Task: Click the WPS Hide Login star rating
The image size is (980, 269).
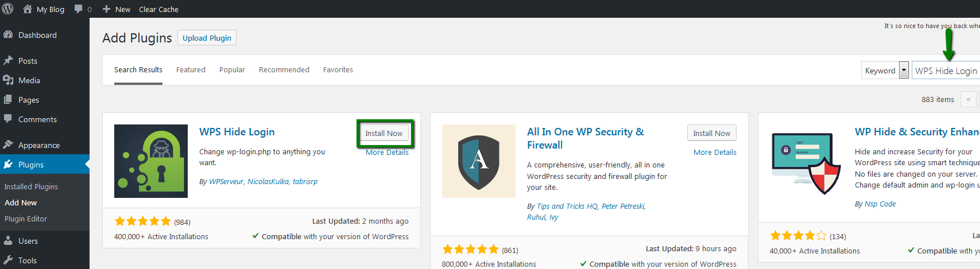Action: pos(142,221)
